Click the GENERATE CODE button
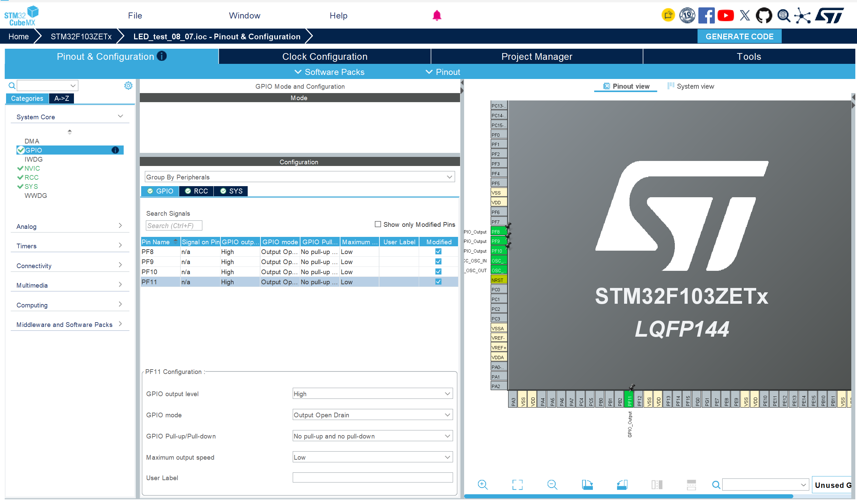The width and height of the screenshot is (857, 504). (x=739, y=36)
